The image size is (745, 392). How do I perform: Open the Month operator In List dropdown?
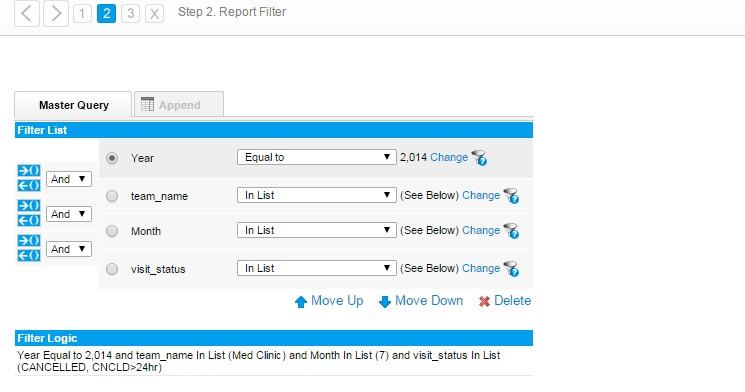[316, 230]
